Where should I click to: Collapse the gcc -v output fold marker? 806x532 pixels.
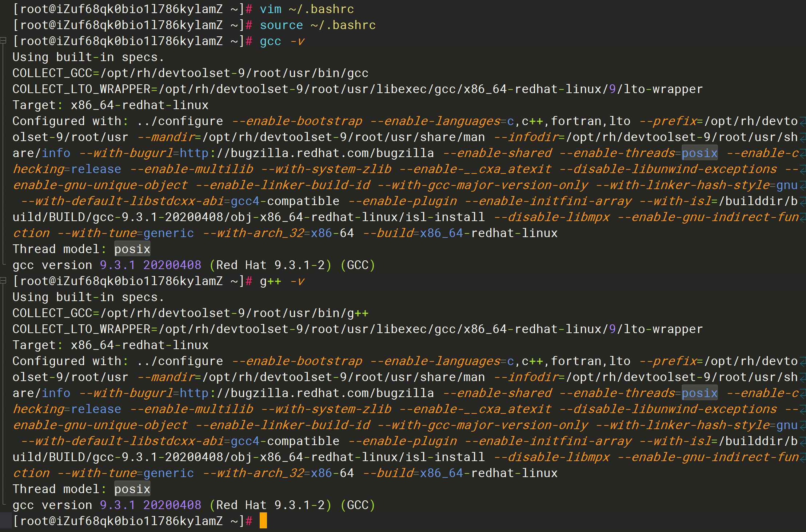3,41
